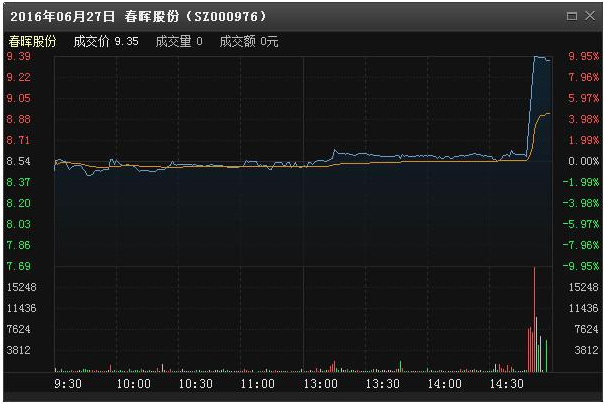Click the -7.96% percent label
The image size is (604, 404).
[581, 245]
